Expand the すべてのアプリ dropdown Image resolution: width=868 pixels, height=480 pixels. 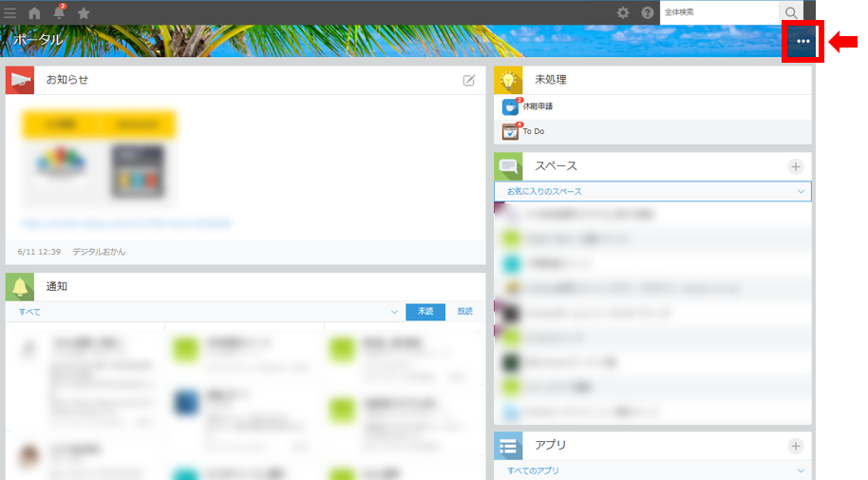click(800, 470)
